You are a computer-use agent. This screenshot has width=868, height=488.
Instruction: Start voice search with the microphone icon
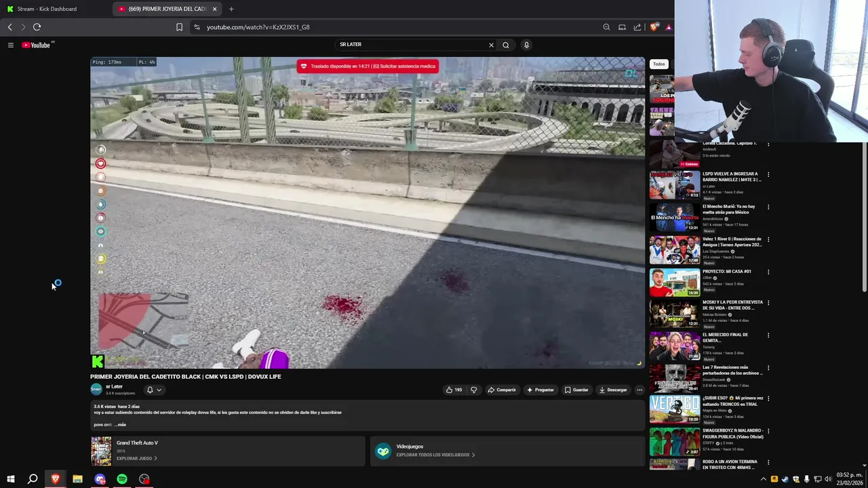coord(526,45)
